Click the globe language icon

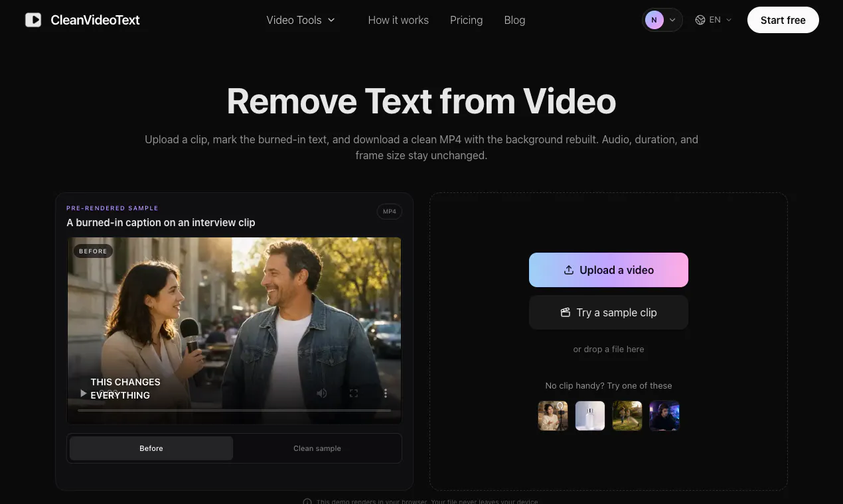[x=700, y=20]
